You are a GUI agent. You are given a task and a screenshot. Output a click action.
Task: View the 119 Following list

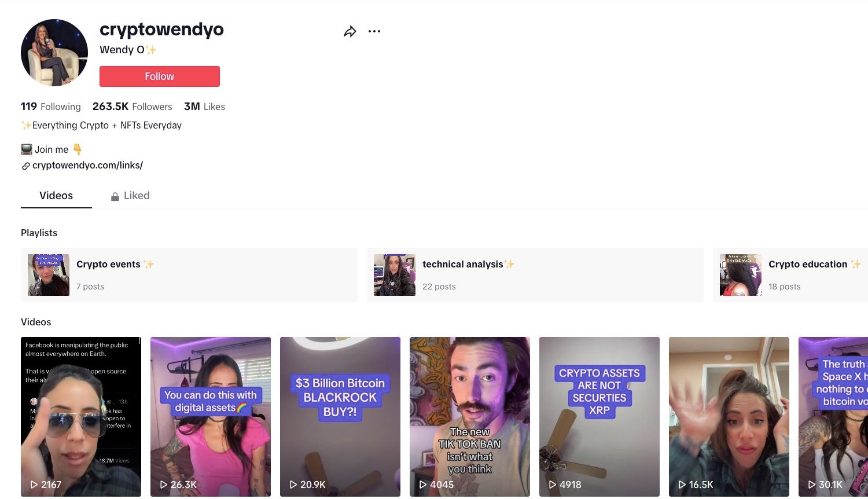pos(51,107)
